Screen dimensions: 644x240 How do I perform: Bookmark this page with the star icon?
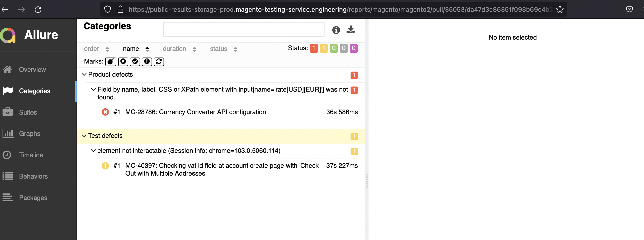point(560,9)
